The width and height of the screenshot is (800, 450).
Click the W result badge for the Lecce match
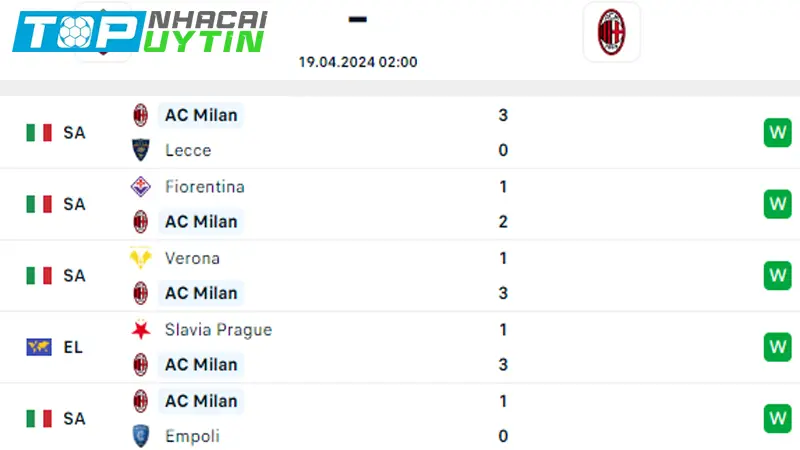(777, 132)
